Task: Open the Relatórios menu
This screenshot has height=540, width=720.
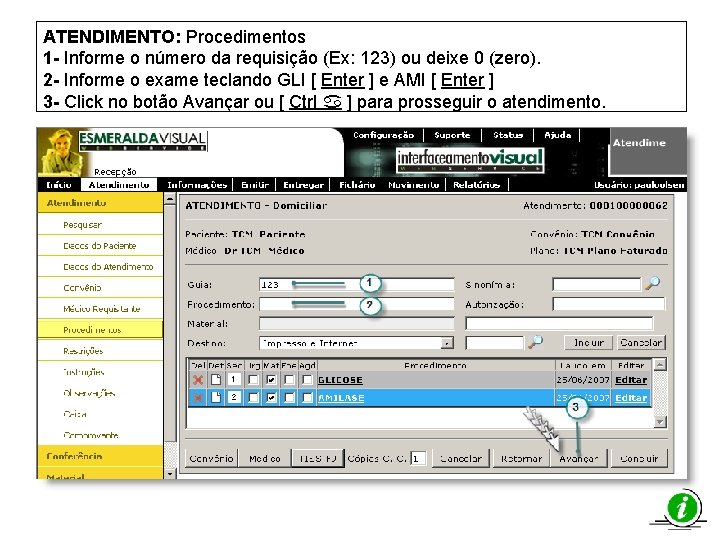Action: click(476, 185)
